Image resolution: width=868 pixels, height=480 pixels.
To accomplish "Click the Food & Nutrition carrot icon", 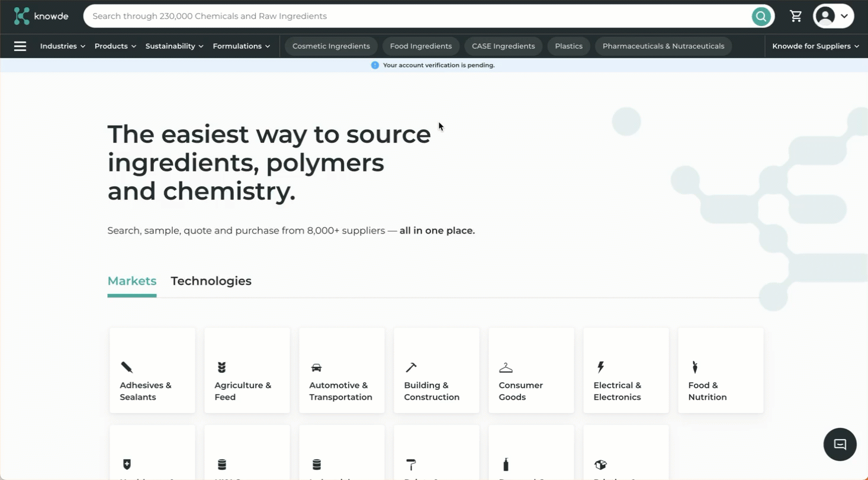I will [x=695, y=367].
